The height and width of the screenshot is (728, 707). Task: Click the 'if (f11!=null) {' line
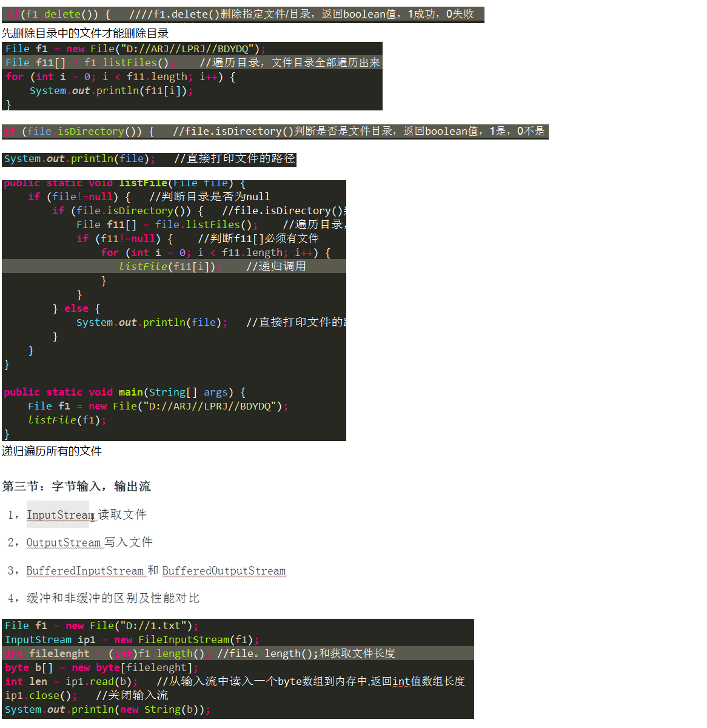point(125,239)
